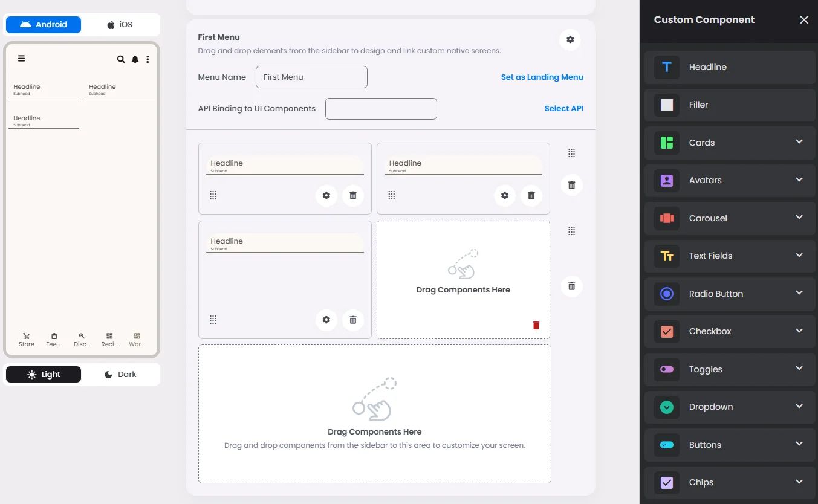Select the Headline component icon
The height and width of the screenshot is (504, 818).
tap(667, 67)
